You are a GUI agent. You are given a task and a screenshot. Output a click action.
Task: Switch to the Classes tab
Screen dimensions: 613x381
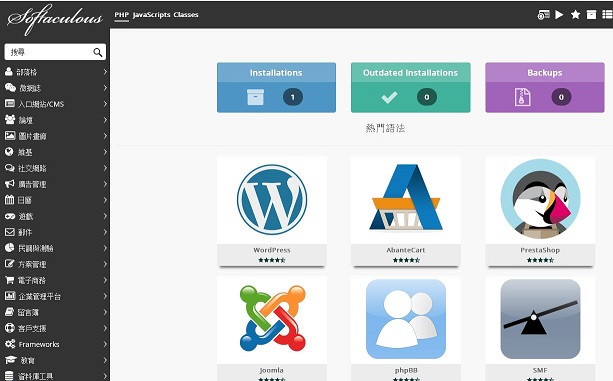click(186, 15)
